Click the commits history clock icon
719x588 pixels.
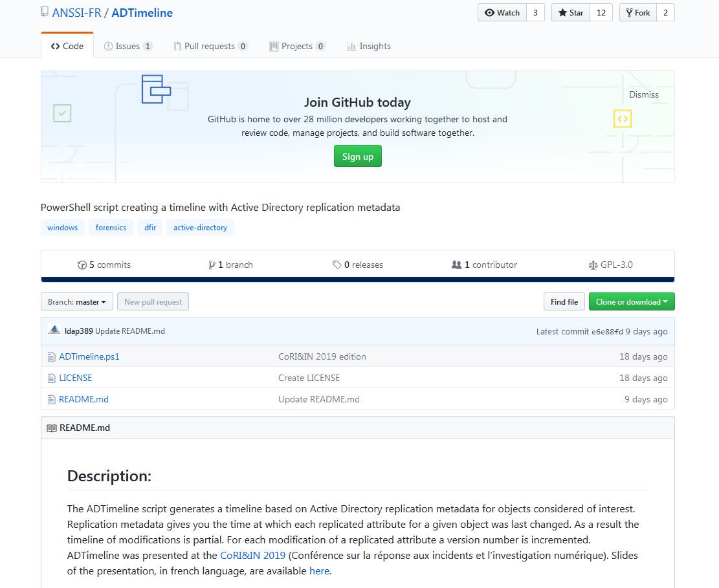(x=82, y=265)
